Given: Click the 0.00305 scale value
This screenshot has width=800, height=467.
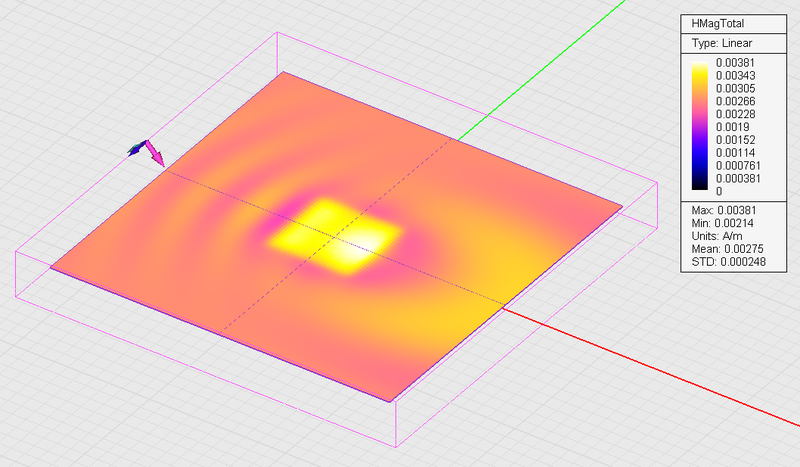Looking at the screenshot, I should click(735, 88).
